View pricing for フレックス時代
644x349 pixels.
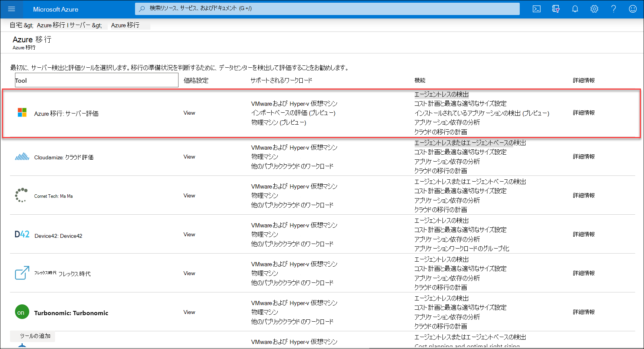189,273
